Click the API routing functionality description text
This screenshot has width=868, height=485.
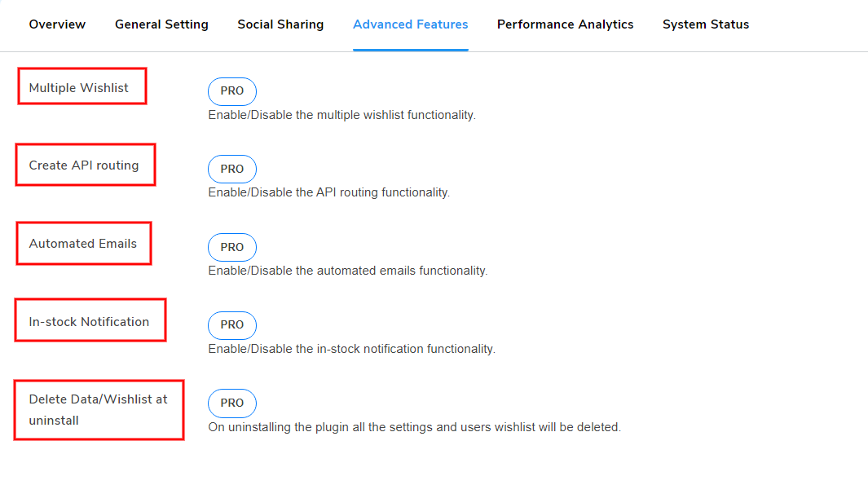point(328,192)
